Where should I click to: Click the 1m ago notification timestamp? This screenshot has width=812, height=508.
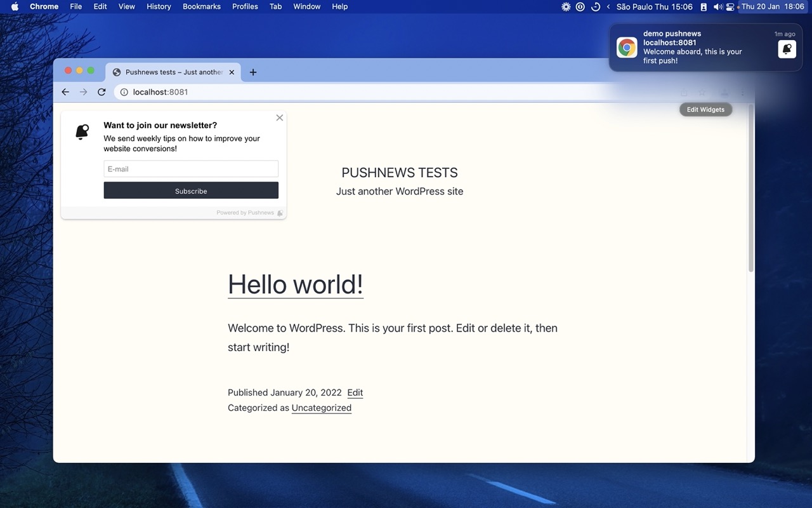pos(785,34)
